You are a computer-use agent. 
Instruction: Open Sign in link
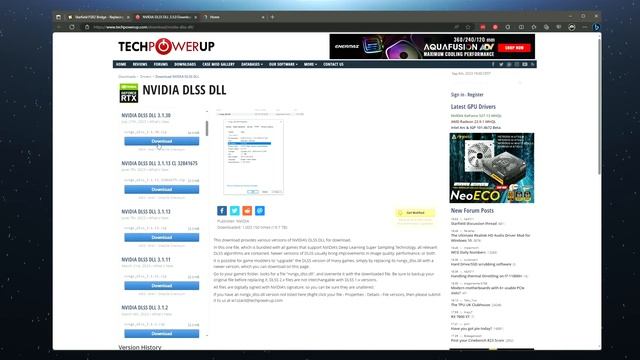(457, 95)
